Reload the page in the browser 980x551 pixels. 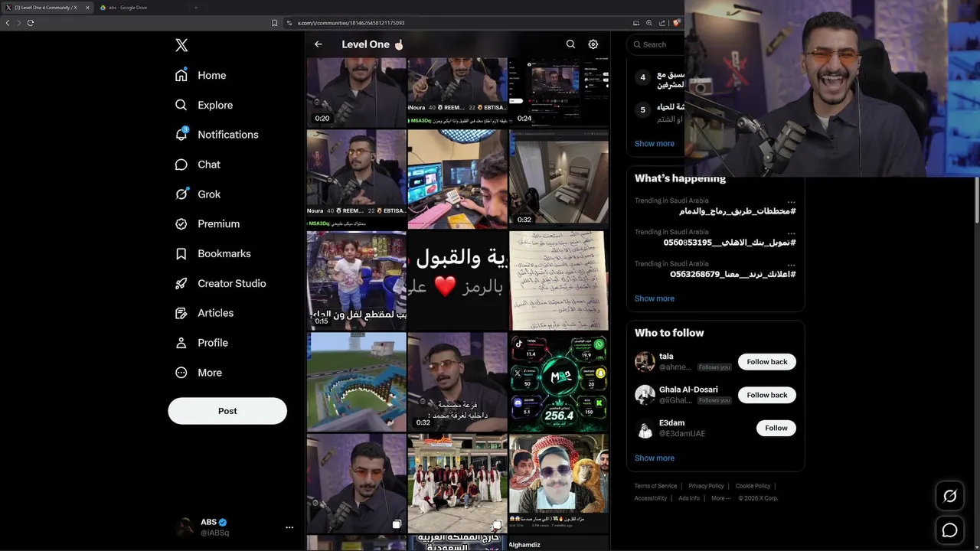pos(31,23)
